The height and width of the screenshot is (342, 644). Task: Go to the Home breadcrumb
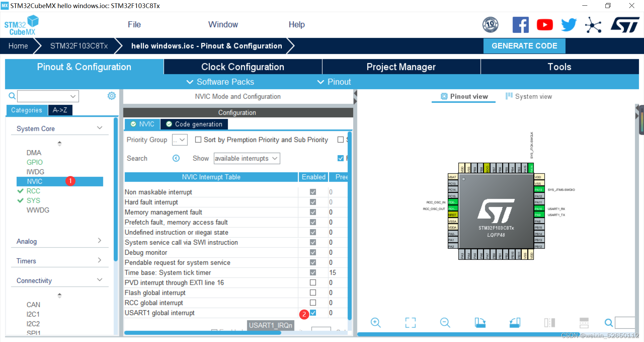(x=18, y=46)
